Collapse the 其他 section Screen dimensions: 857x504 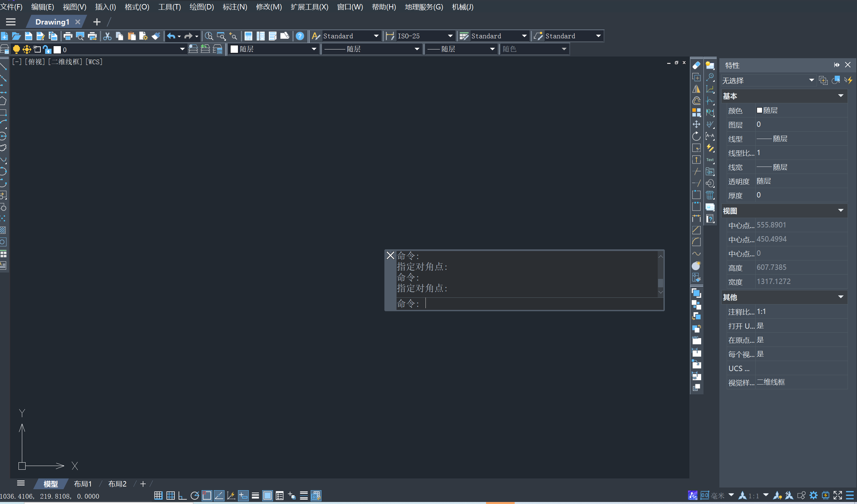coord(841,297)
